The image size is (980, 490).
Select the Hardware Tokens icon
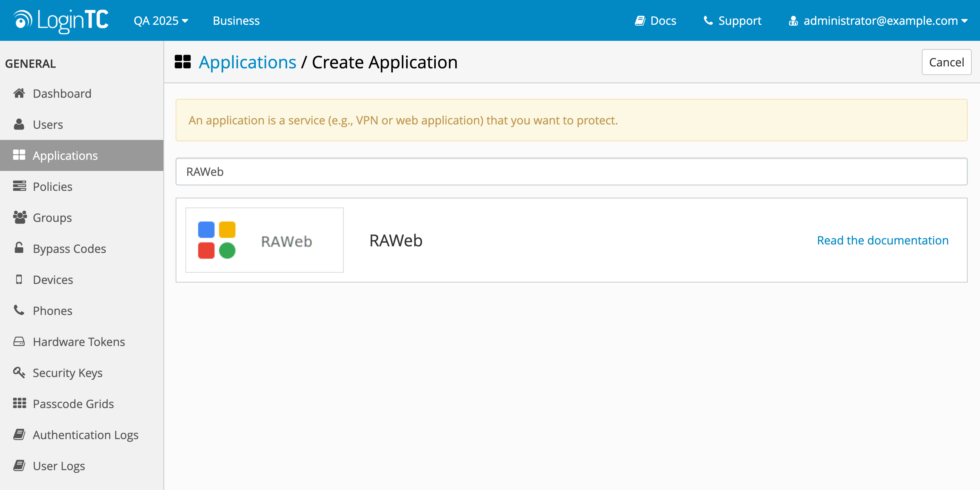(19, 341)
